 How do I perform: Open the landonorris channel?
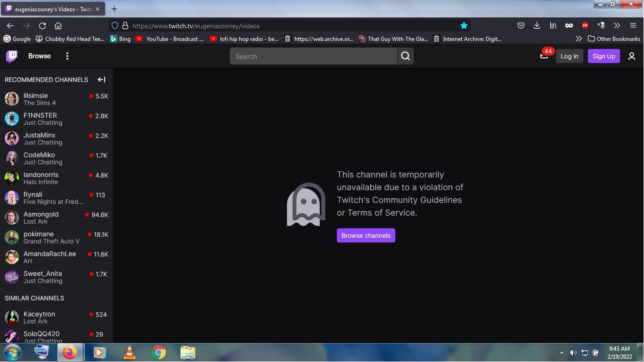point(57,178)
